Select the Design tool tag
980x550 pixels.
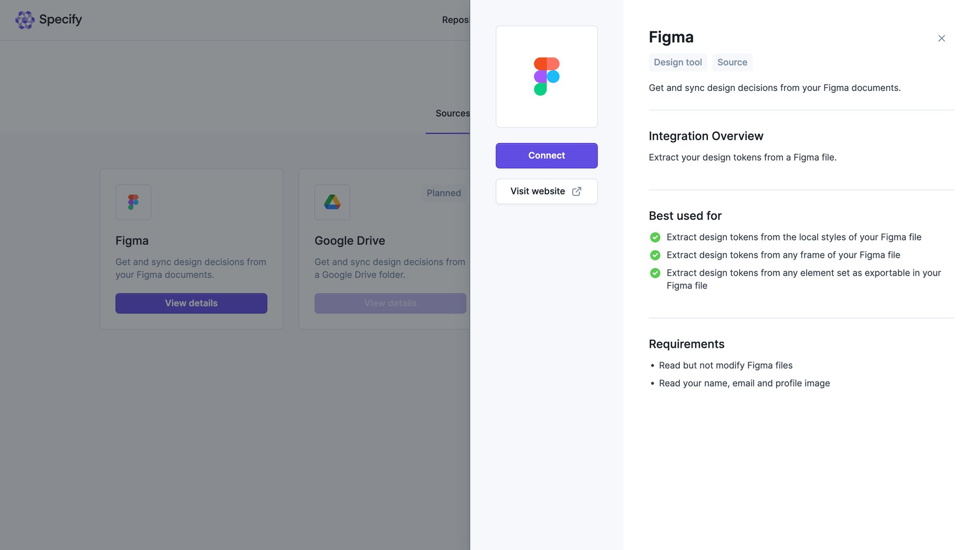(677, 62)
